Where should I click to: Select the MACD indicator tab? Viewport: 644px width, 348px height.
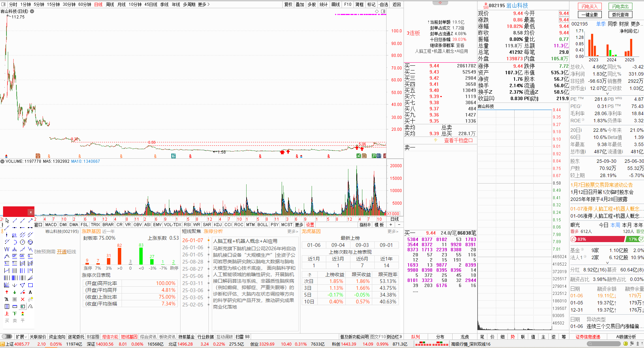tap(51, 225)
